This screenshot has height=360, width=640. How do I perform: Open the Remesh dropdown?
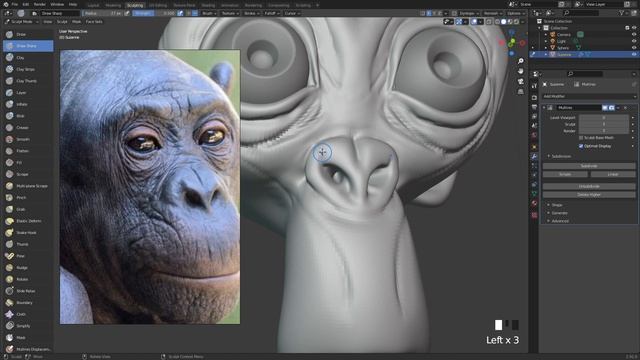(x=493, y=13)
